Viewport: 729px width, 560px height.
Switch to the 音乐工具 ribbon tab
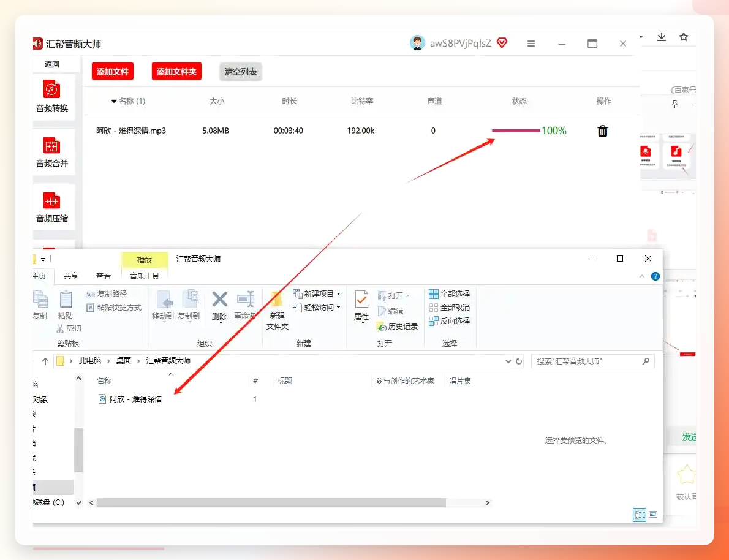pos(144,276)
